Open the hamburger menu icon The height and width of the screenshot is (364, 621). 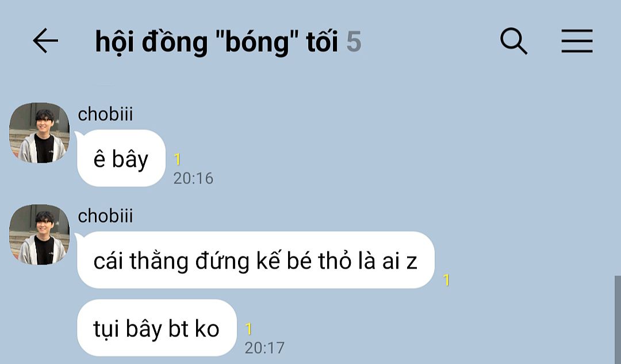coord(577,41)
